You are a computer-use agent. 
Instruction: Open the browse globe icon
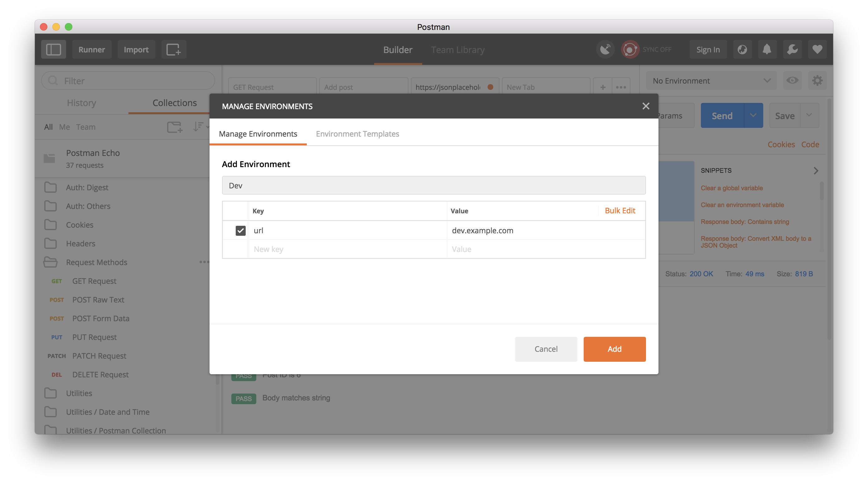742,50
